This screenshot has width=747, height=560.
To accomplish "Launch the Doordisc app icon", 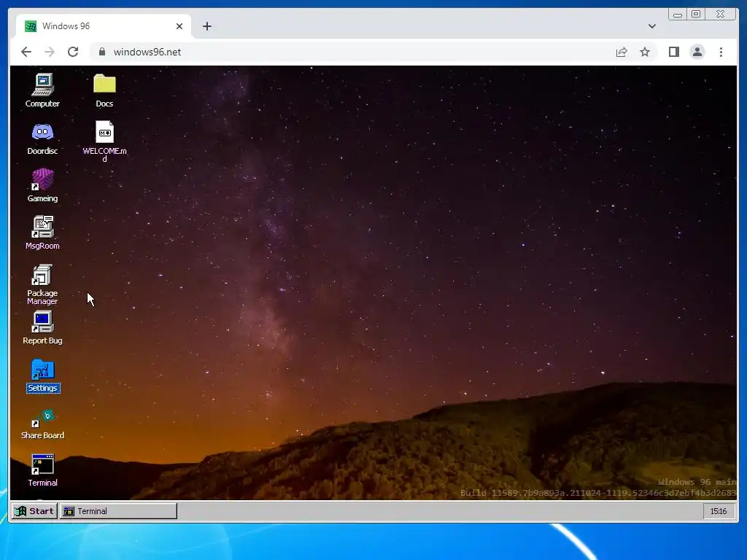I will 42,138.
